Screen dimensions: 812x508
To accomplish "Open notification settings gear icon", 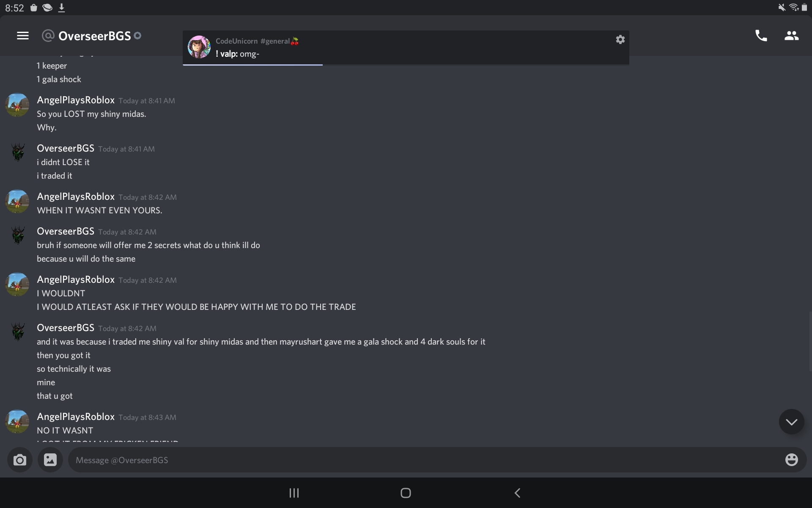I will click(x=620, y=40).
